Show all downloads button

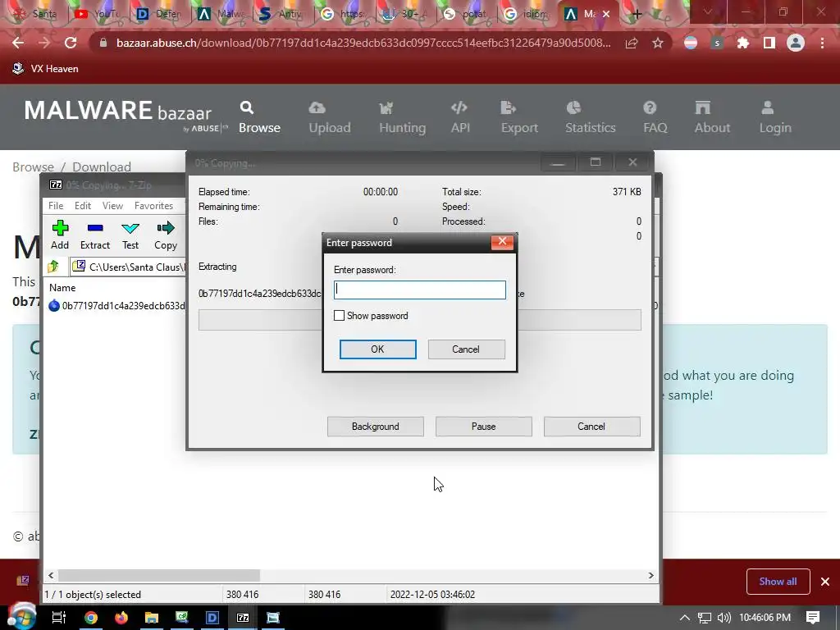click(778, 582)
